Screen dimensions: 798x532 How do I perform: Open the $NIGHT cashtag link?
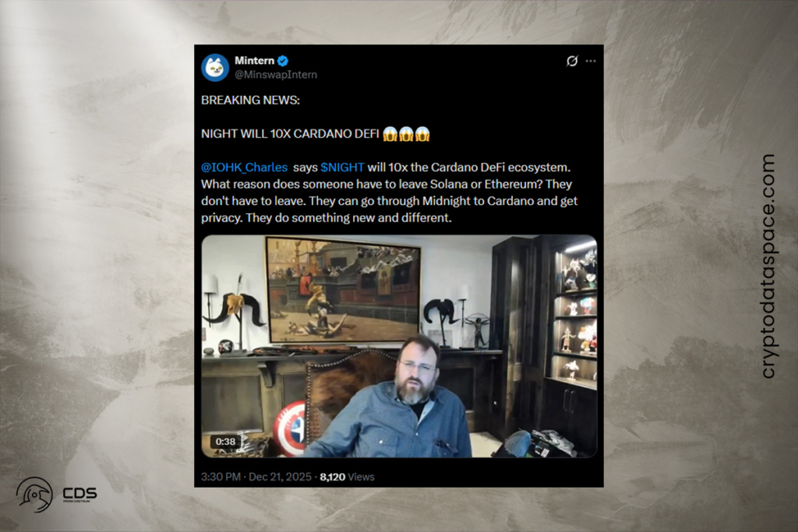343,167
